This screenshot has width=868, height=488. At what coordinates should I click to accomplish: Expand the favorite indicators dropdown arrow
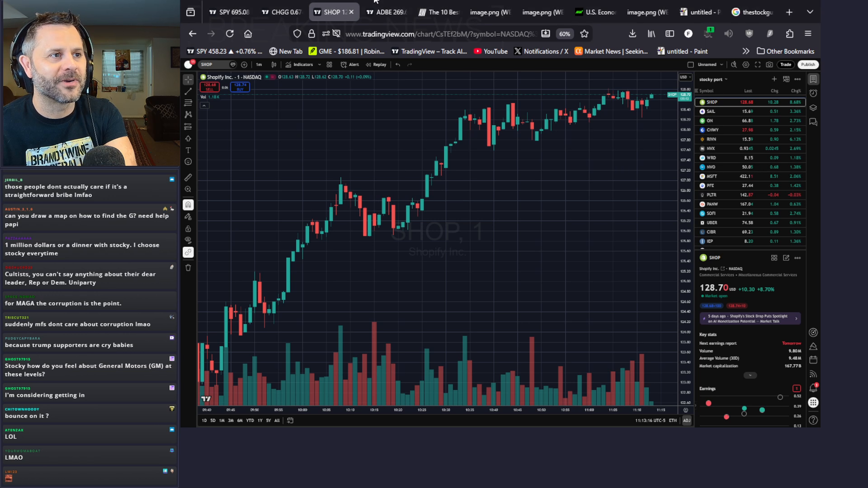click(320, 65)
